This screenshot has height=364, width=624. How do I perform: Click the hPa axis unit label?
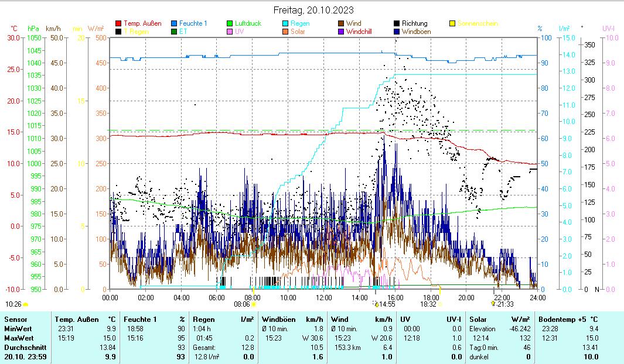[33, 28]
